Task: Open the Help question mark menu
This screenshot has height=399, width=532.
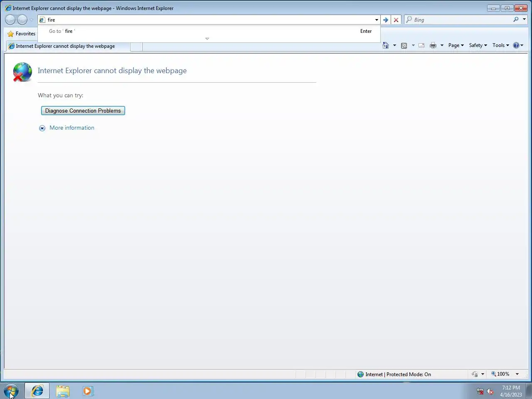Action: (x=518, y=45)
